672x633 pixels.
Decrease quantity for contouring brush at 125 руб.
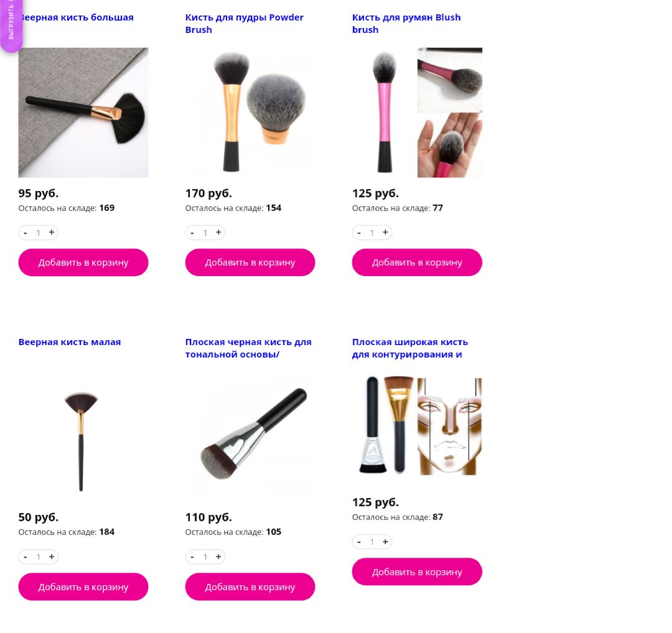point(359,542)
